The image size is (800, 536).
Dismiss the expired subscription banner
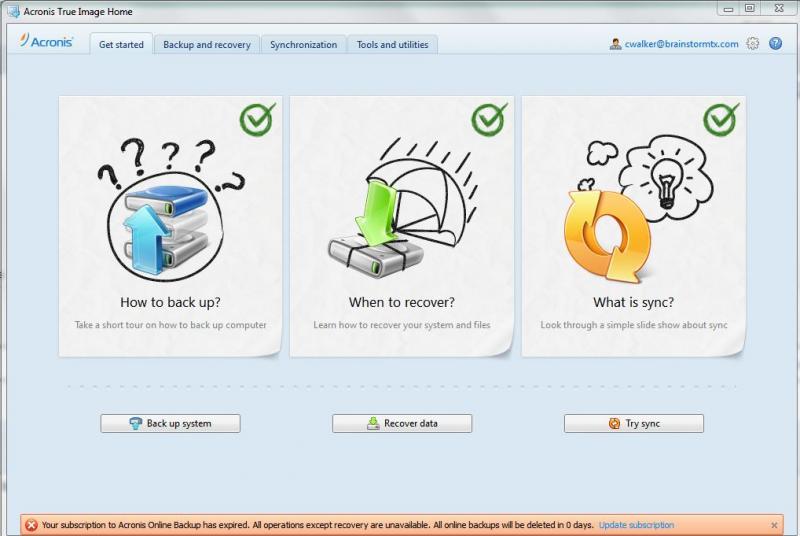pyautogui.click(x=774, y=525)
